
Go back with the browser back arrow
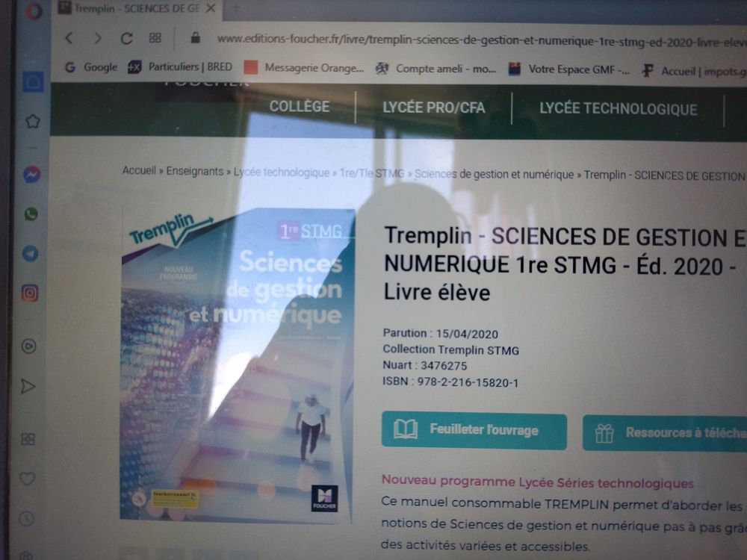click(x=69, y=37)
